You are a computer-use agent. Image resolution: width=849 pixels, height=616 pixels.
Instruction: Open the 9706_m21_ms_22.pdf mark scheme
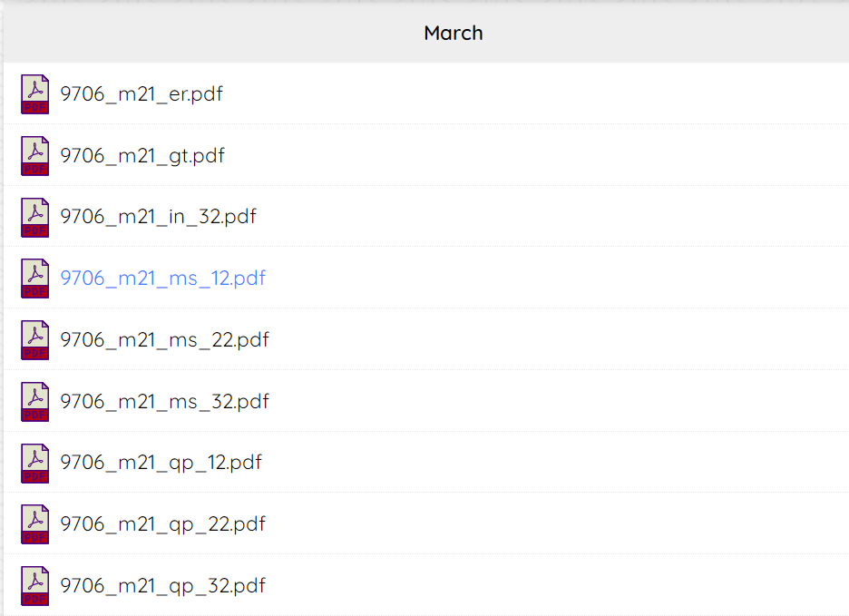[x=164, y=340]
